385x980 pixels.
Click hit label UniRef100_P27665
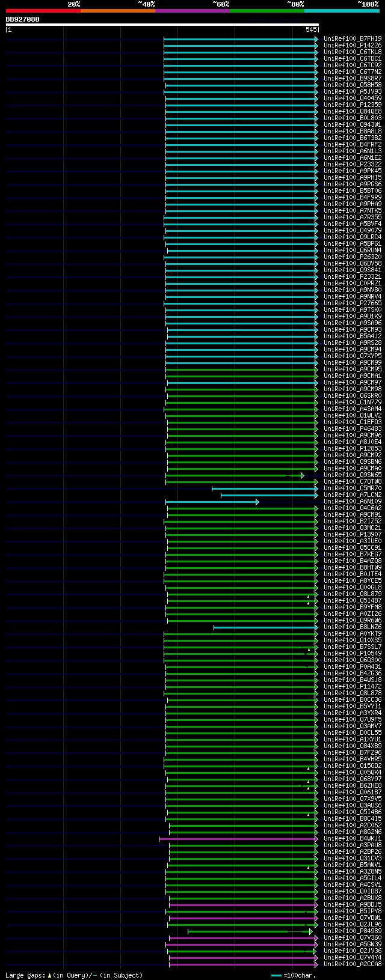pyautogui.click(x=353, y=303)
